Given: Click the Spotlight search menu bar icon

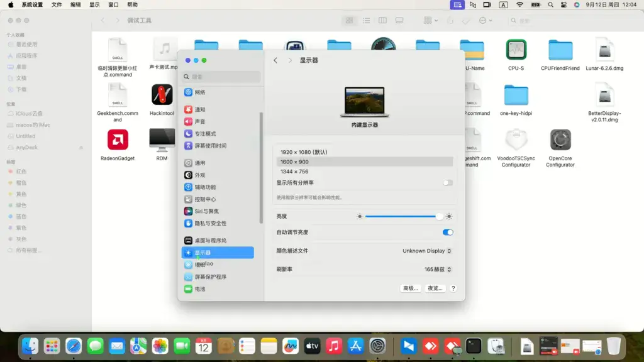Looking at the screenshot, I should (550, 4).
